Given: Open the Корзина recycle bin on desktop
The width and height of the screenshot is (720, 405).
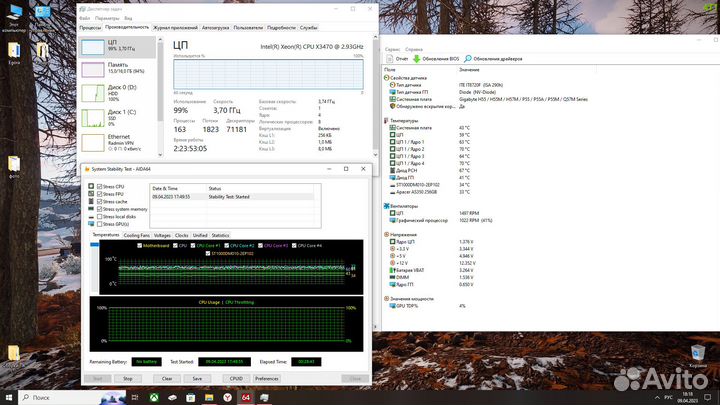Looking at the screenshot, I should (x=698, y=356).
